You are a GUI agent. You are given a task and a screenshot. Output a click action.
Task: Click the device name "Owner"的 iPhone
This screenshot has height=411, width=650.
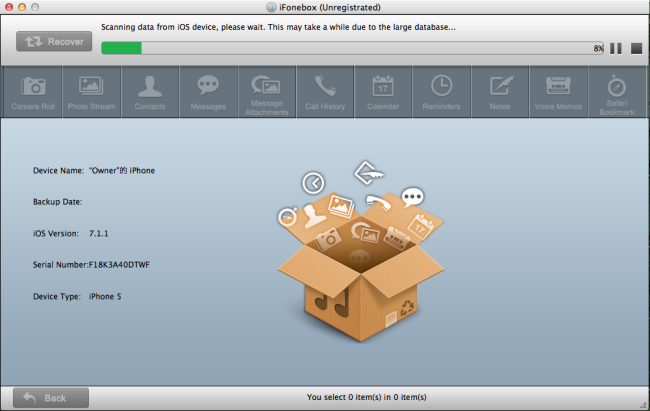[x=122, y=170]
